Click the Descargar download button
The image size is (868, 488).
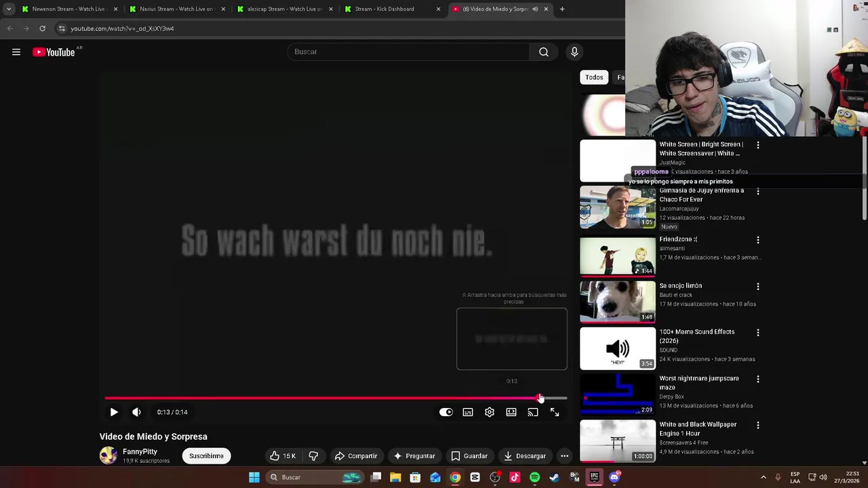coord(524,456)
